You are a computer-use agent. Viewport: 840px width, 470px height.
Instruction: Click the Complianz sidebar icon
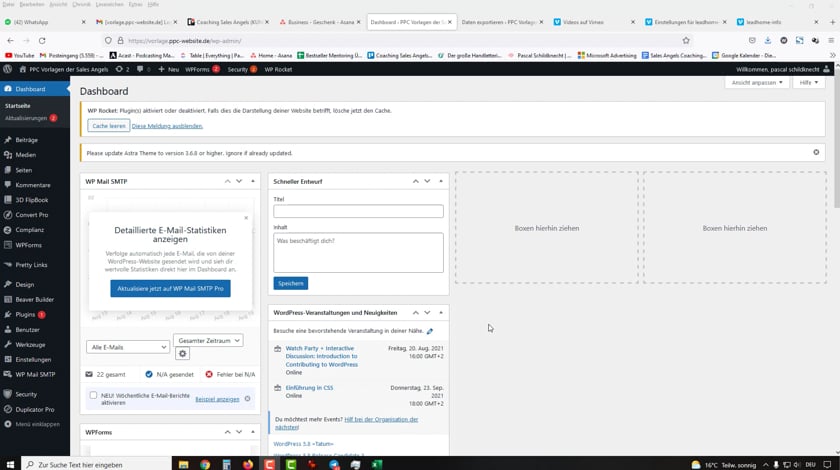(8, 230)
